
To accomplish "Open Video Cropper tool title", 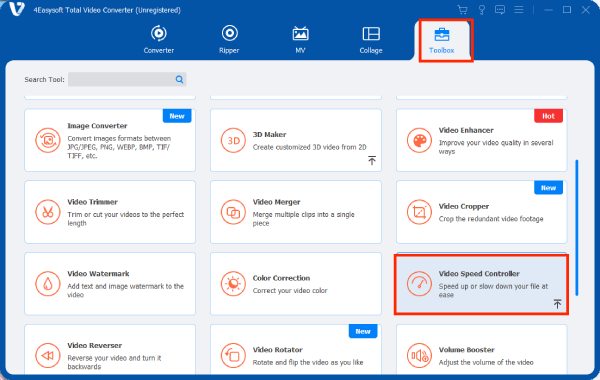I will (464, 206).
